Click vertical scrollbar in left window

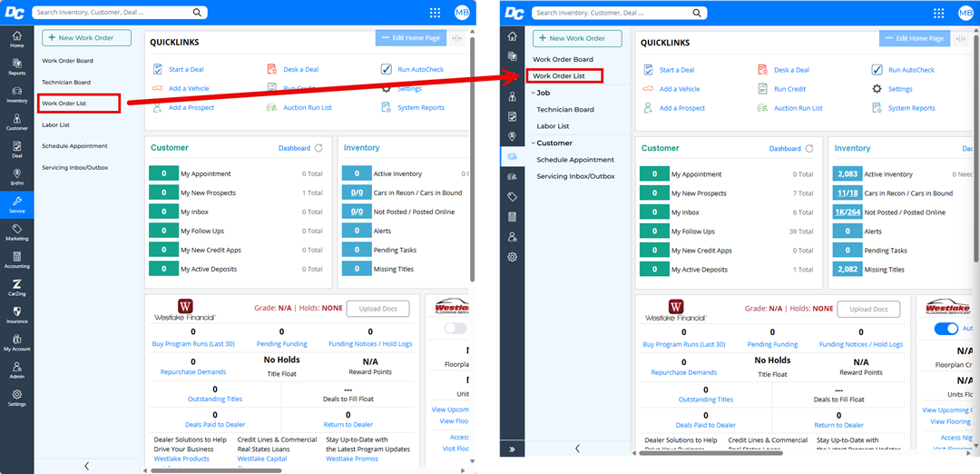(473, 158)
